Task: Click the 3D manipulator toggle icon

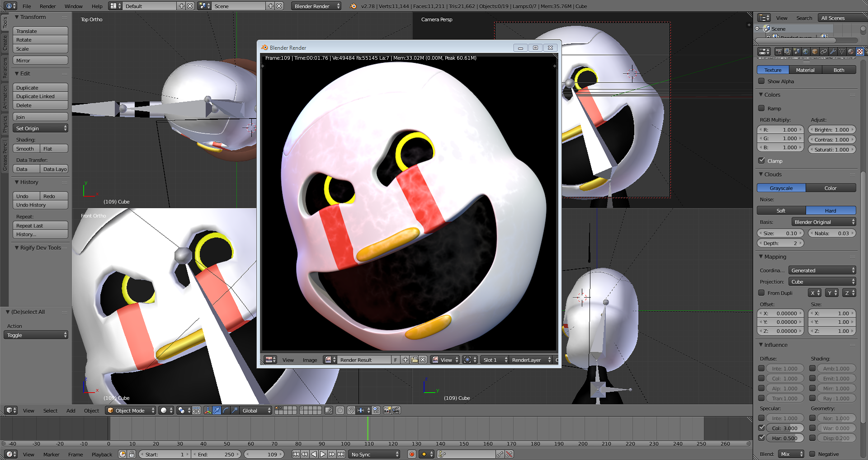Action: 208,410
